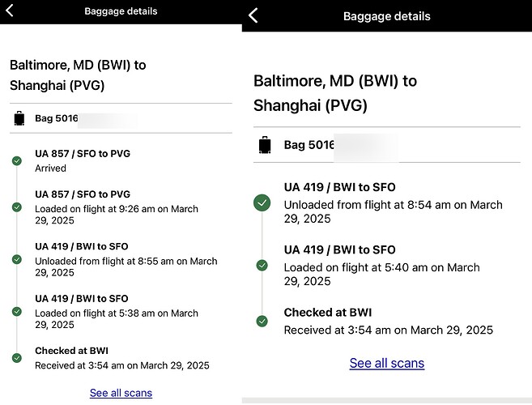Tap the suitcase icon on the right screen
The height and width of the screenshot is (405, 532).
pyautogui.click(x=265, y=145)
